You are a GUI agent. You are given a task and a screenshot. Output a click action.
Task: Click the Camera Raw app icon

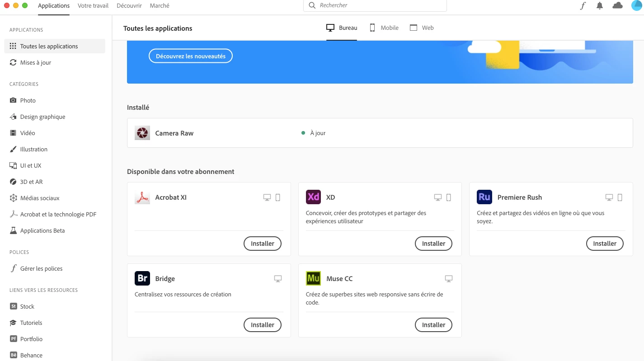[x=142, y=133]
